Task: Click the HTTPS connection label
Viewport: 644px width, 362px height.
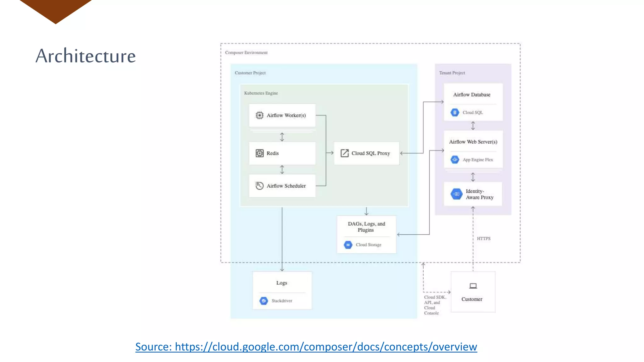Action: (483, 239)
